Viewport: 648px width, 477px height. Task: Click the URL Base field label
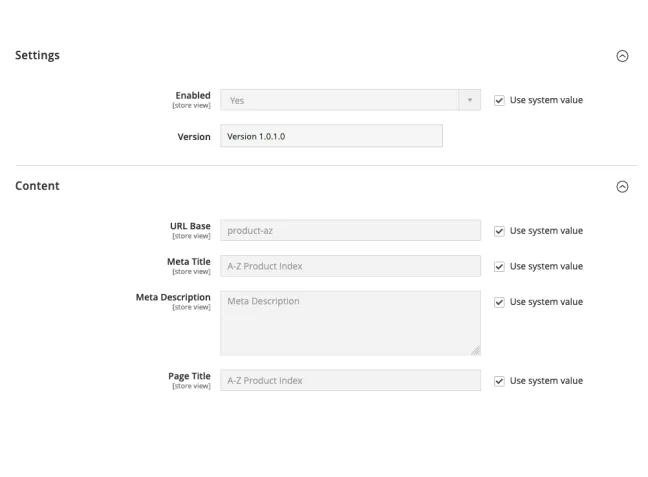[x=190, y=227]
